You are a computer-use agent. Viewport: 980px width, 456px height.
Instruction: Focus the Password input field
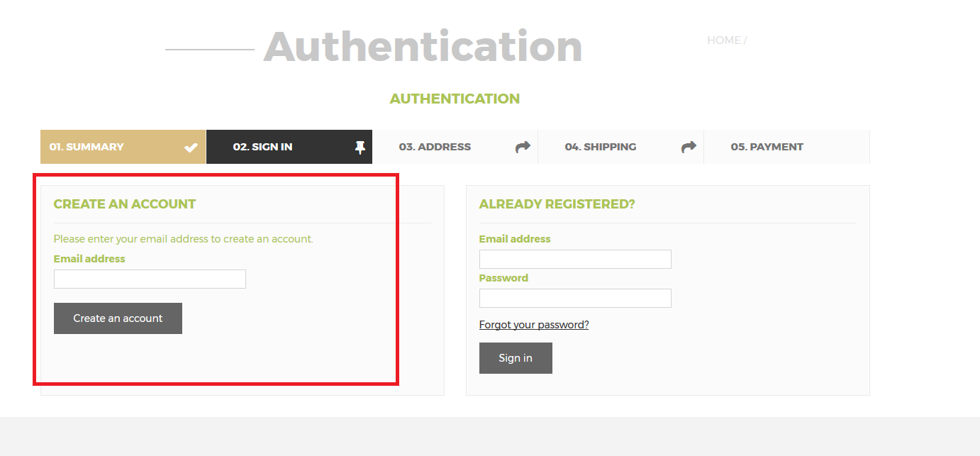click(575, 298)
